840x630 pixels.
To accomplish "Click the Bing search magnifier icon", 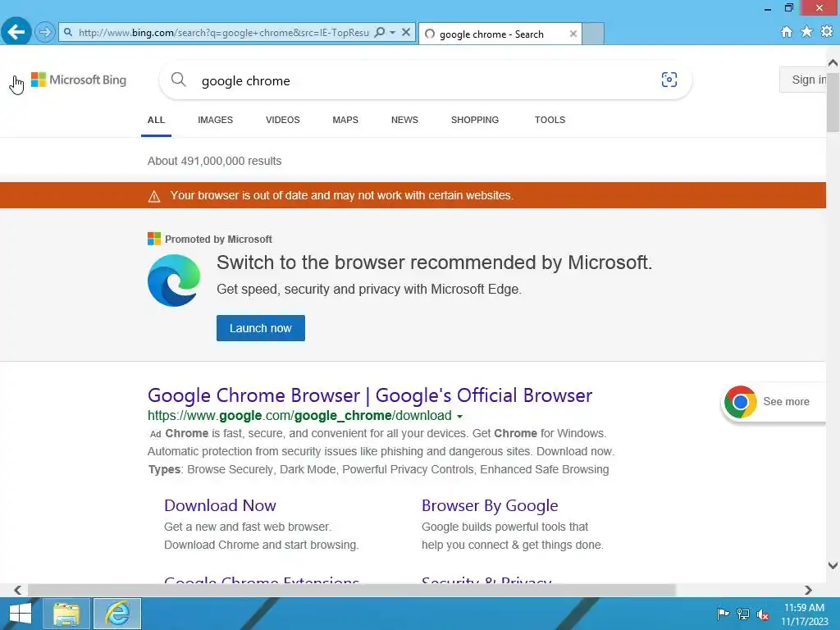I will 178,80.
